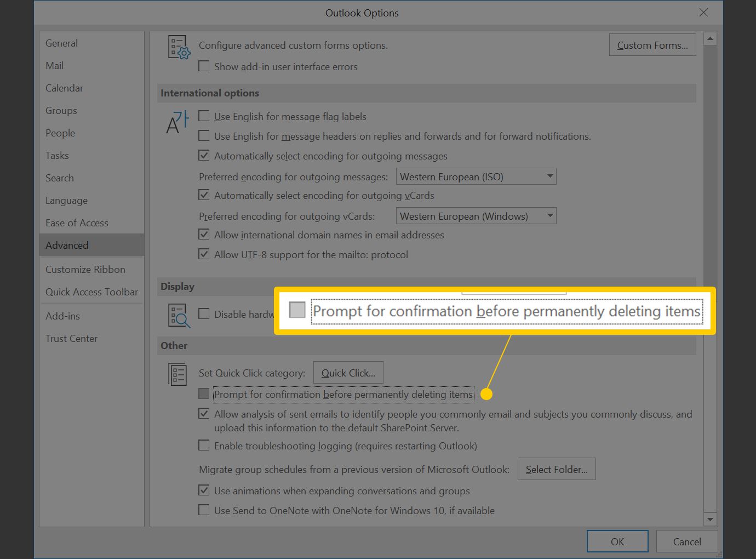Screen dimensions: 756x559
Task: Open Ease of Access category
Action: (x=91, y=223)
